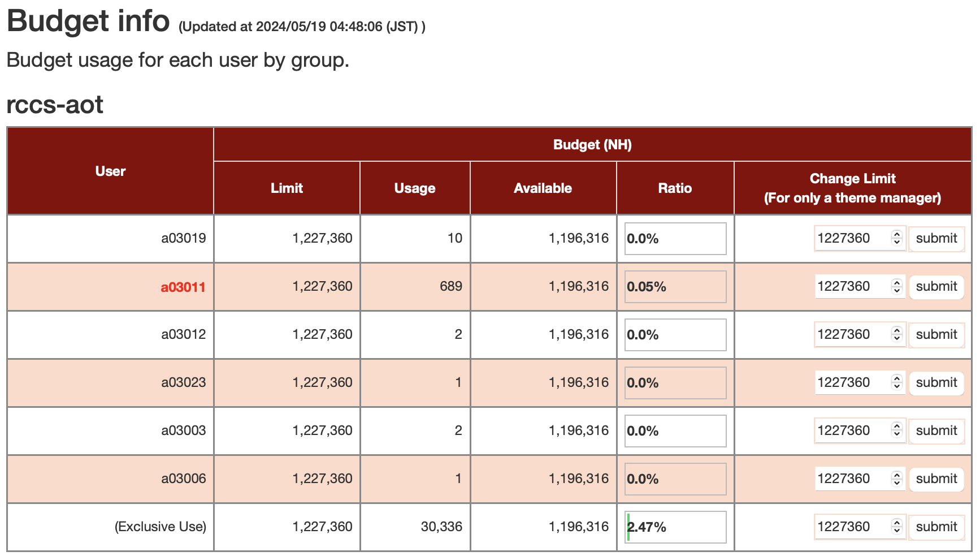Select user name a03023

click(183, 383)
